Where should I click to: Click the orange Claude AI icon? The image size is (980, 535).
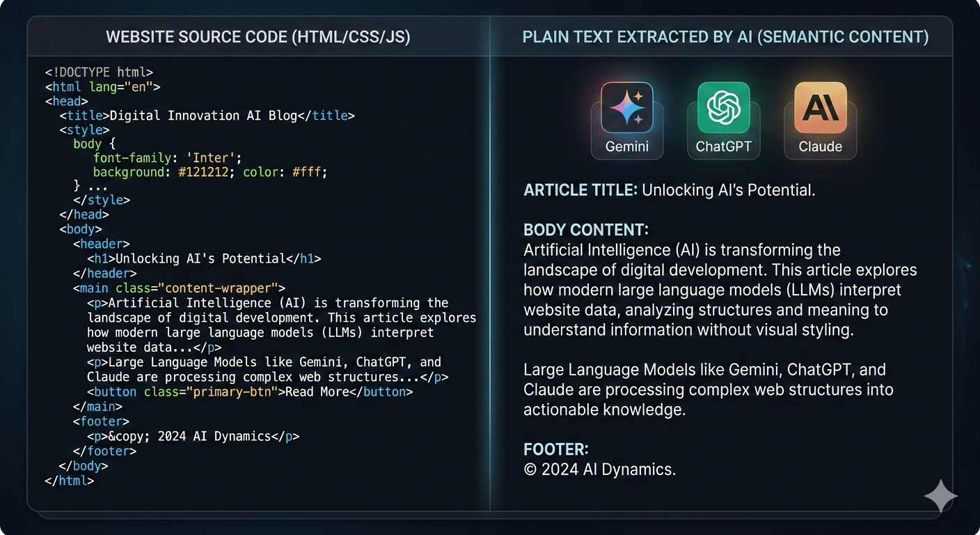coord(821,107)
